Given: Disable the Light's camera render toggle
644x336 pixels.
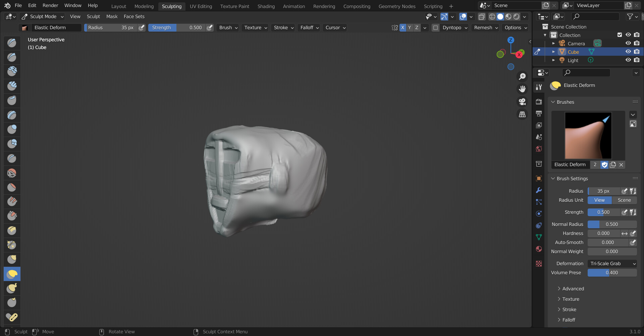Looking at the screenshot, I should tap(637, 60).
